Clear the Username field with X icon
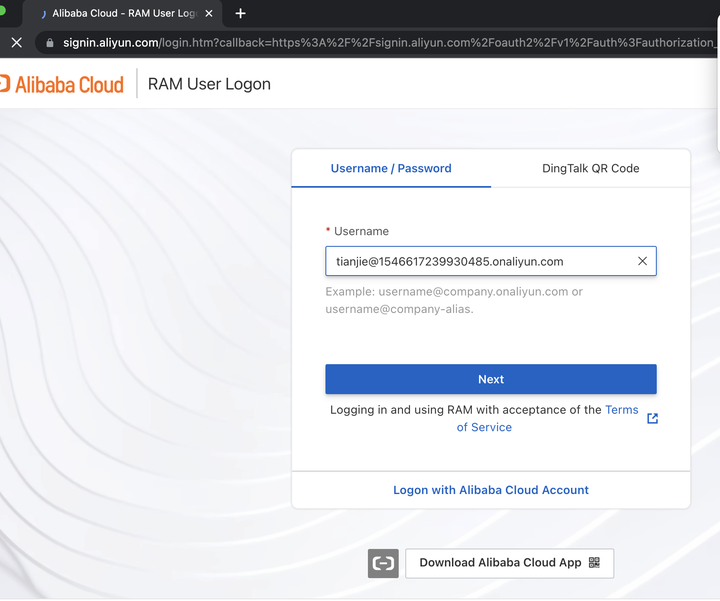The image size is (720, 601). pyautogui.click(x=642, y=261)
